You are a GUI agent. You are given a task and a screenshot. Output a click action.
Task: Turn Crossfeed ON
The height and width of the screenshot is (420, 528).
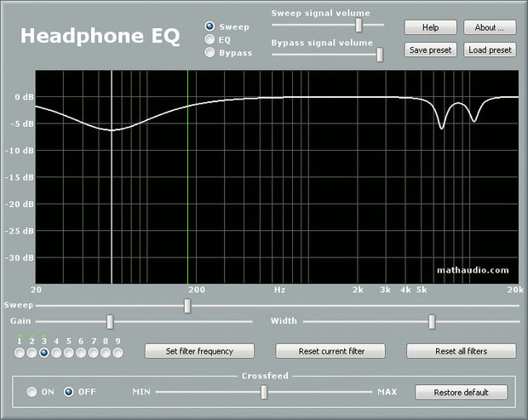[32, 392]
